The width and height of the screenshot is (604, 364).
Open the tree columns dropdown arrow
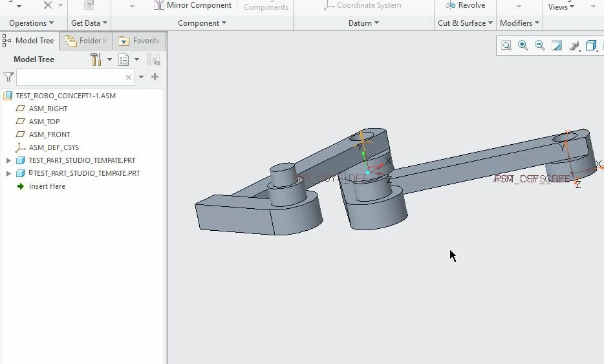[136, 59]
